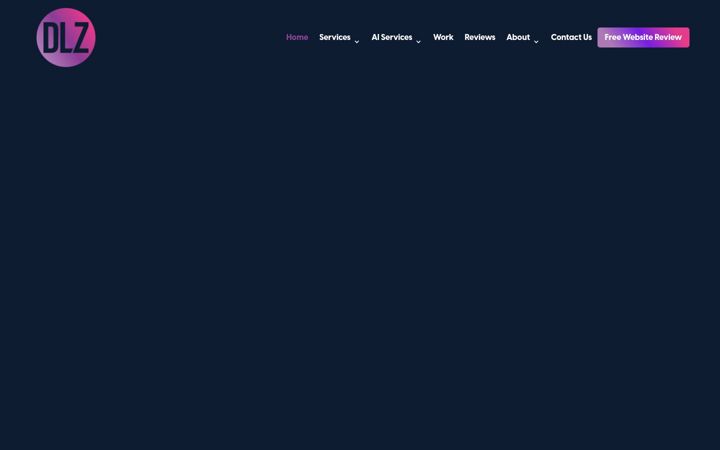Open the AI Services menu item
Image resolution: width=720 pixels, height=450 pixels.
pos(392,37)
